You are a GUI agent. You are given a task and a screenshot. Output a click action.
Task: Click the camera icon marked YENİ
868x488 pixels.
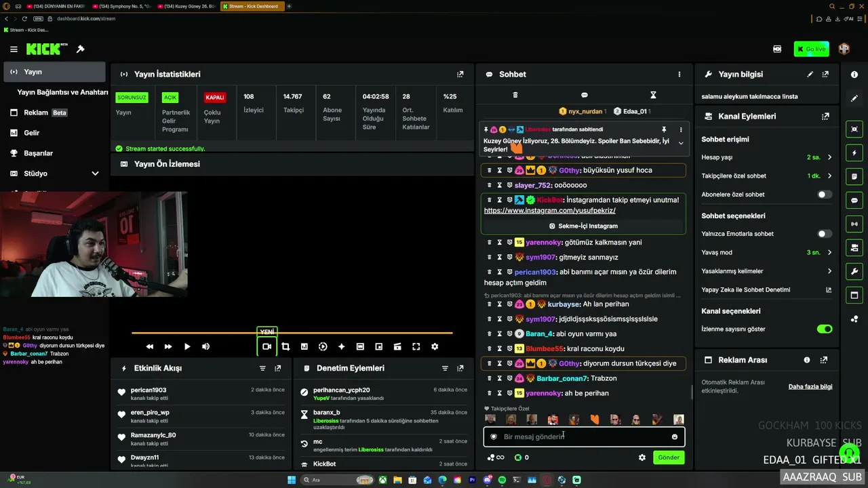pos(267,346)
